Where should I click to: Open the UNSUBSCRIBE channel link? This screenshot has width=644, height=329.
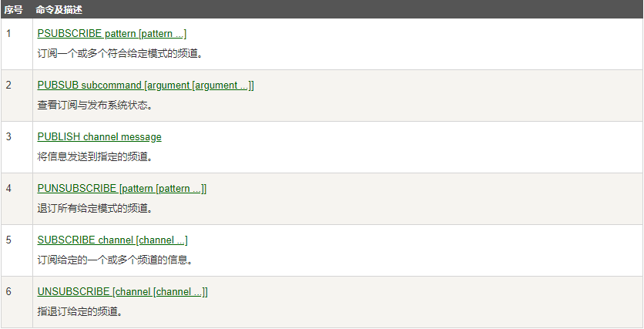(x=122, y=292)
